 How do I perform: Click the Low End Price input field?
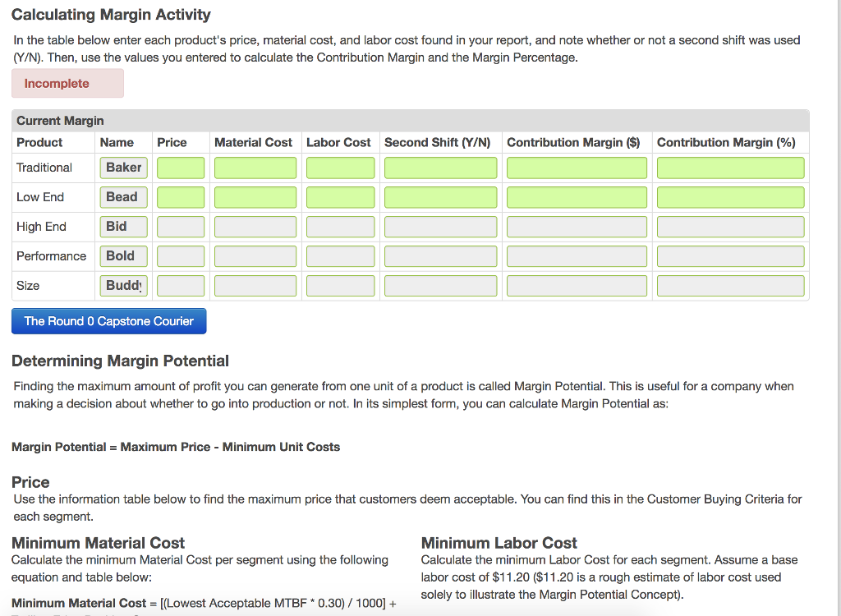pyautogui.click(x=180, y=196)
